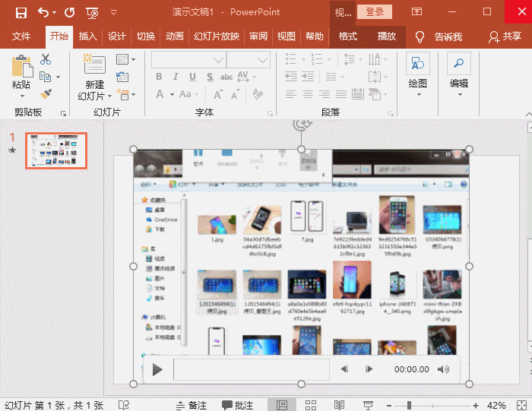Open the 插入 ribbon tab
Image resolution: width=532 pixels, height=411 pixels.
coord(88,36)
